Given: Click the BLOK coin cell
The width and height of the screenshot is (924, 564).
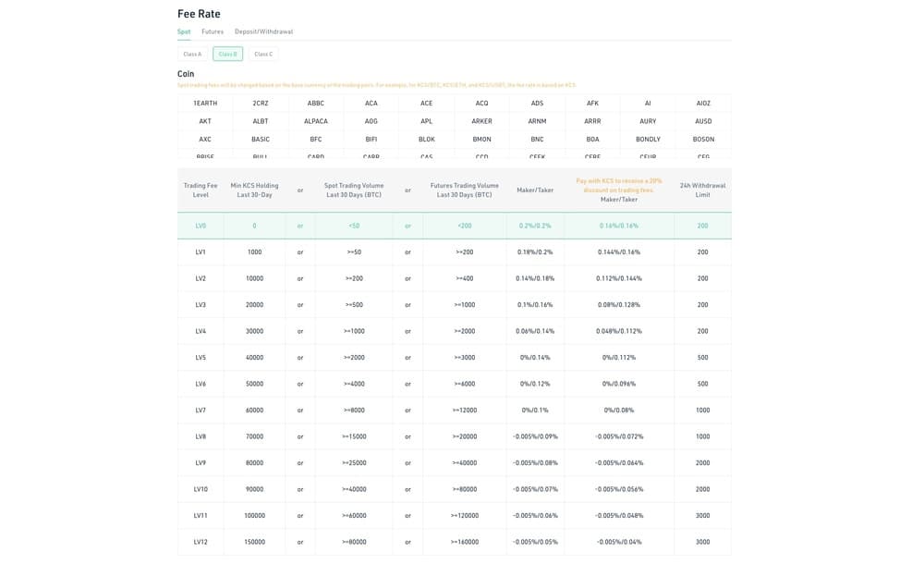Looking at the screenshot, I should click(427, 140).
